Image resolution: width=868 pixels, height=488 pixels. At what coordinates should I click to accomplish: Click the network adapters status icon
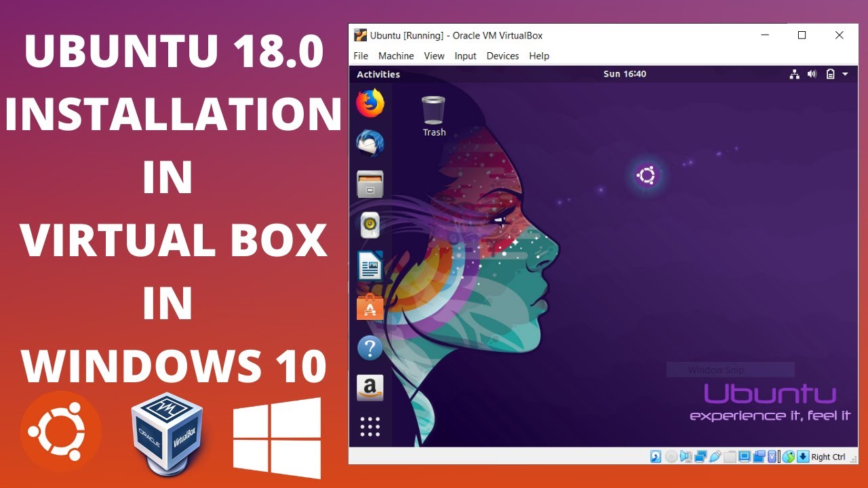coord(701,456)
